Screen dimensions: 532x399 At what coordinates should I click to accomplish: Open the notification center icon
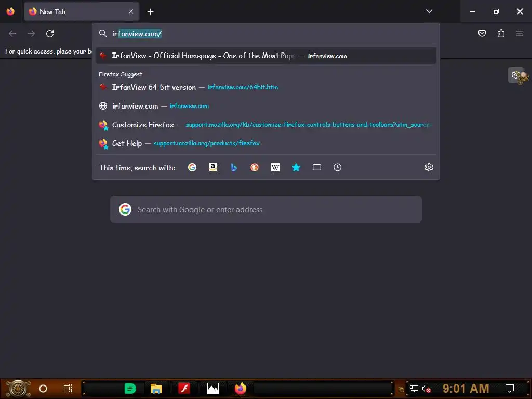point(510,389)
